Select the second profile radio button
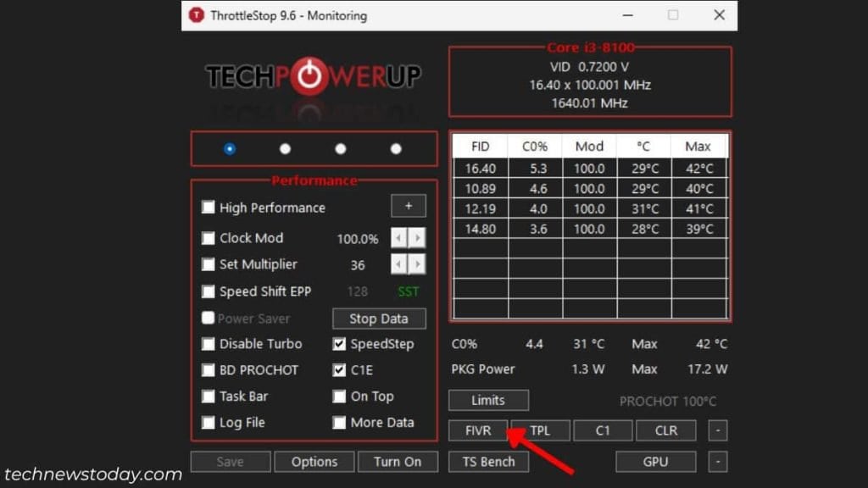 (285, 147)
